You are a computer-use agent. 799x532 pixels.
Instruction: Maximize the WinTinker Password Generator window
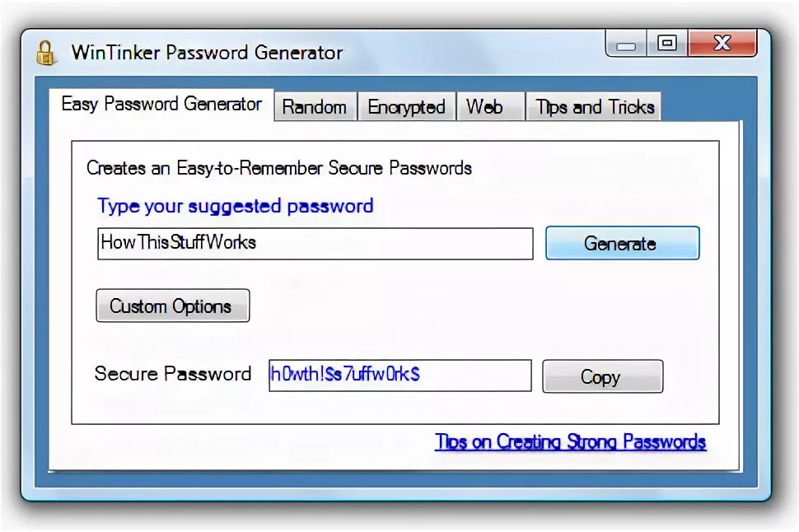[x=667, y=44]
